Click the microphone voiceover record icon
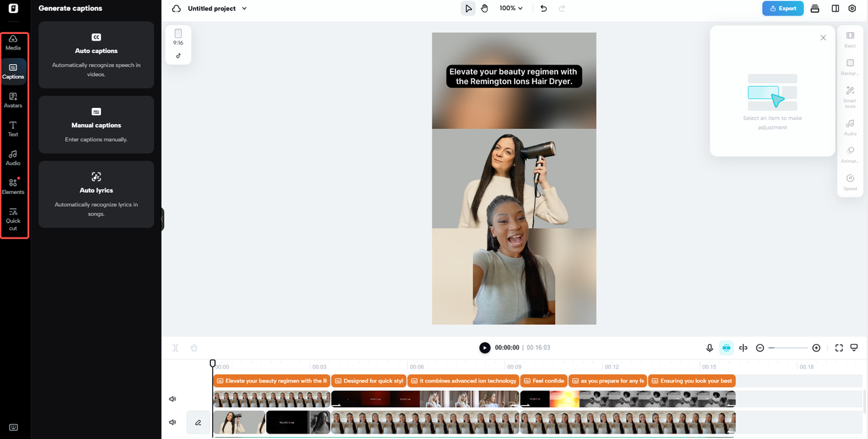This screenshot has width=868, height=439. 709,347
